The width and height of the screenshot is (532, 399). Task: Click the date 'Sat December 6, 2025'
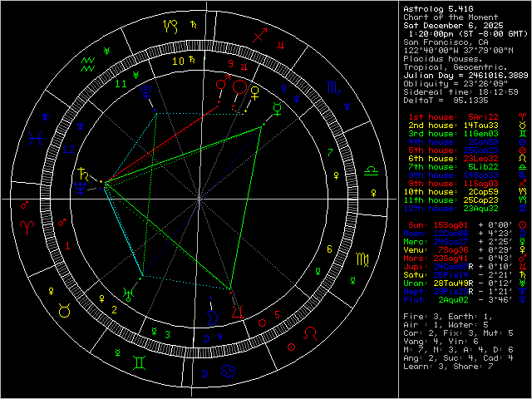click(x=453, y=26)
